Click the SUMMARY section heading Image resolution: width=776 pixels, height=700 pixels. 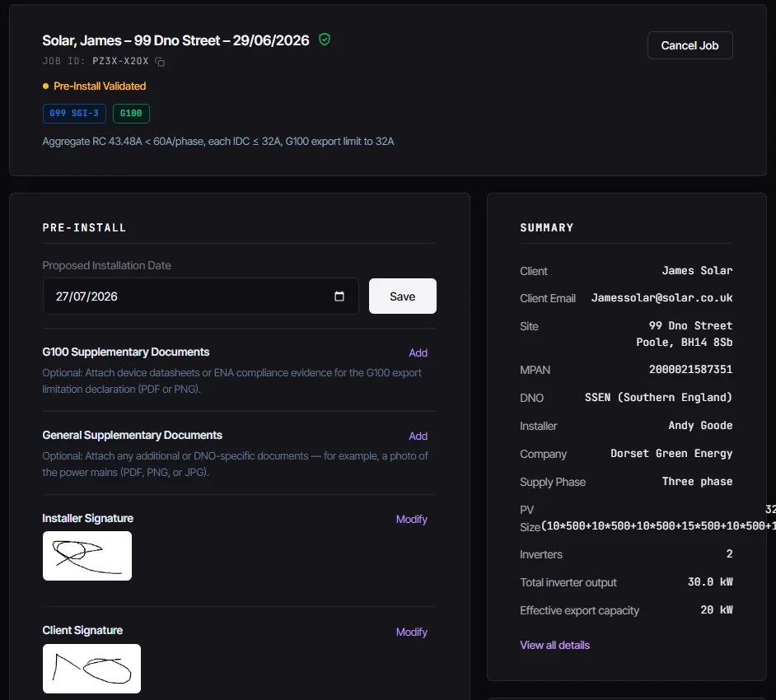point(546,227)
